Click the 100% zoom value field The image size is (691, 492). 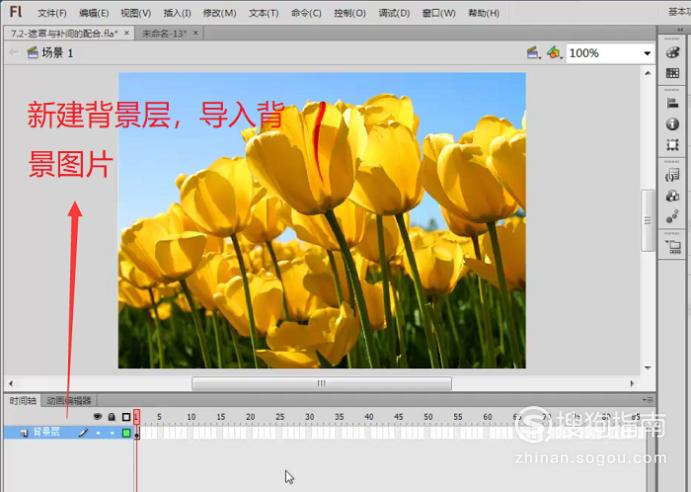(x=603, y=53)
